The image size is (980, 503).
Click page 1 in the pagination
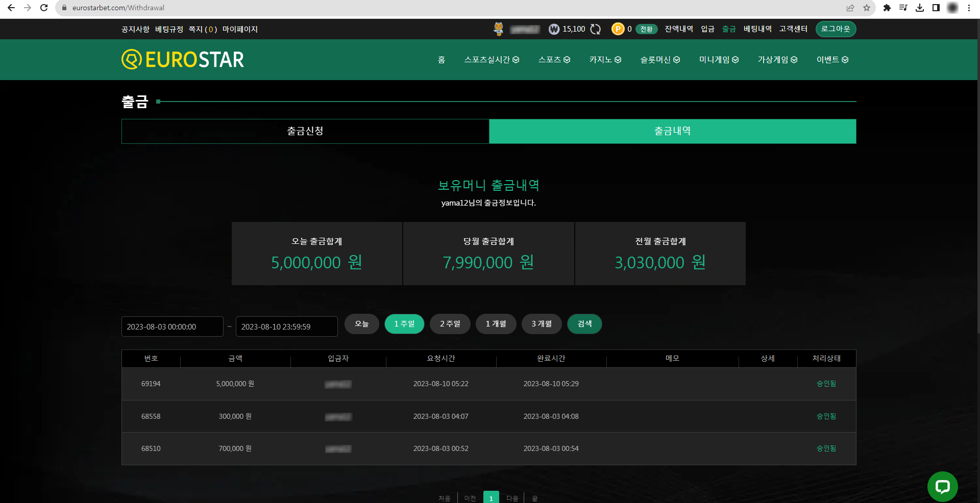(491, 497)
